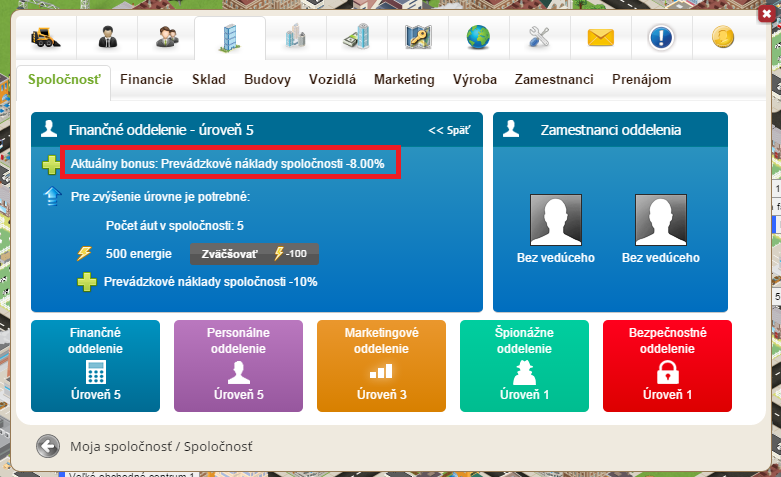
Task: Click the Moja spoločnosť / Spoločnosť breadcrumb
Action: tap(161, 447)
